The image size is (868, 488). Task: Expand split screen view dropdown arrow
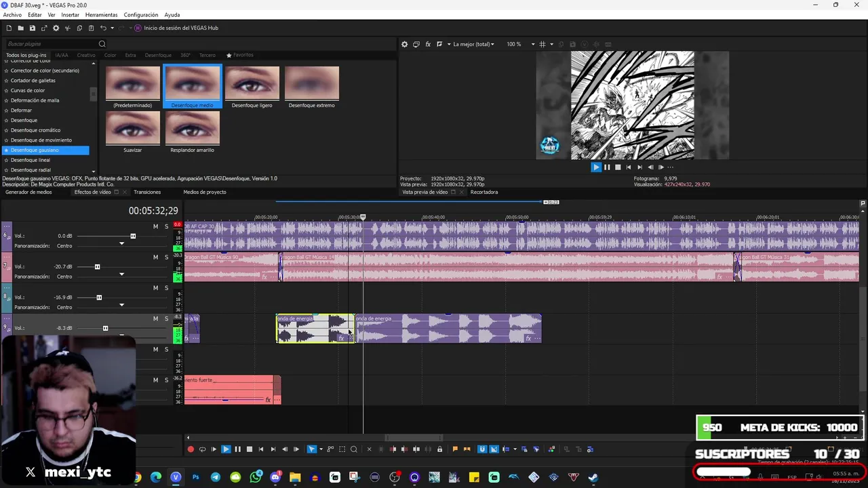448,44
